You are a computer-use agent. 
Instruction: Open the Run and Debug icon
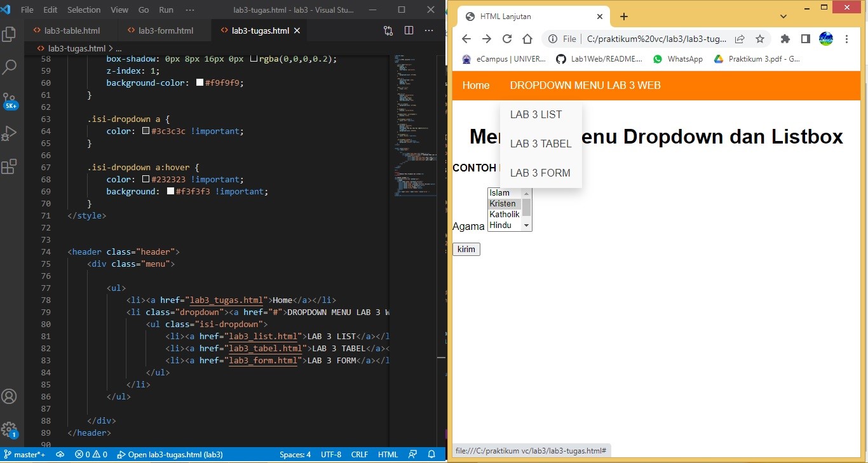(x=10, y=133)
